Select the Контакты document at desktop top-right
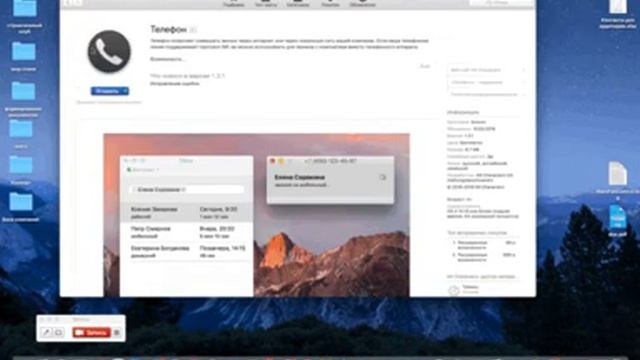The image size is (640, 360). (x=618, y=13)
